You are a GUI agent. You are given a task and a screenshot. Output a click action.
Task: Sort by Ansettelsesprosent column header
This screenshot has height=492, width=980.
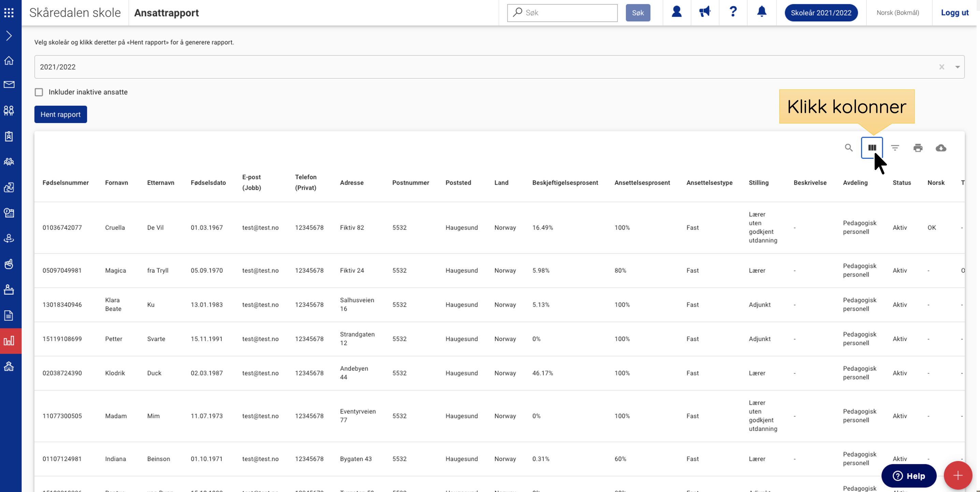(642, 183)
